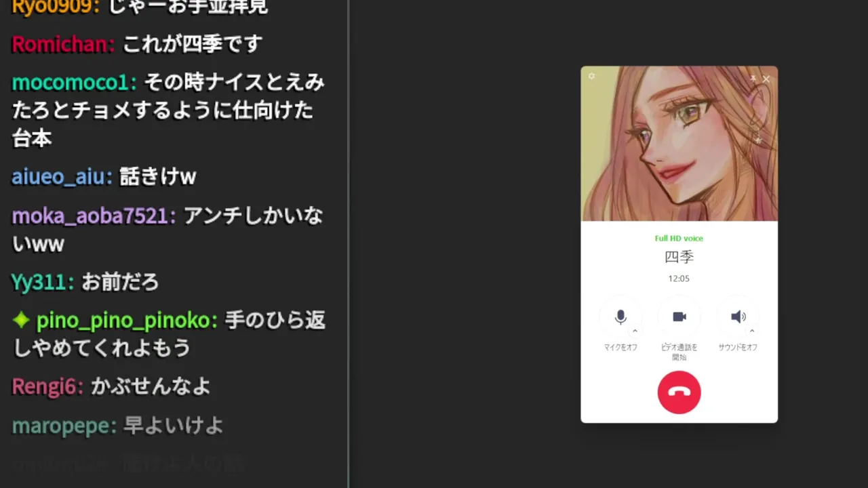Start a video call with camera icon
Screen dimensions: 868x488
click(x=679, y=317)
